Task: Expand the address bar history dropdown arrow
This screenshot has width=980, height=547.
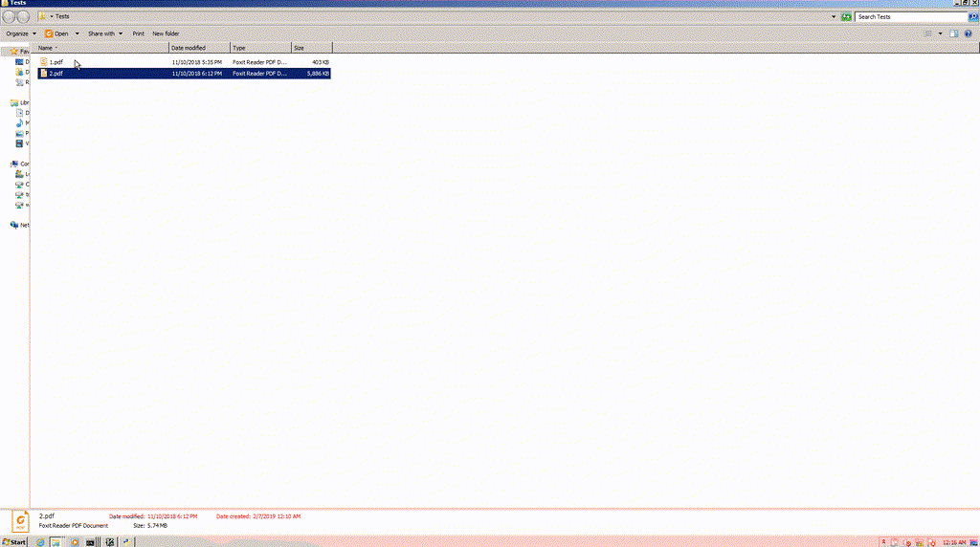Action: pyautogui.click(x=834, y=17)
